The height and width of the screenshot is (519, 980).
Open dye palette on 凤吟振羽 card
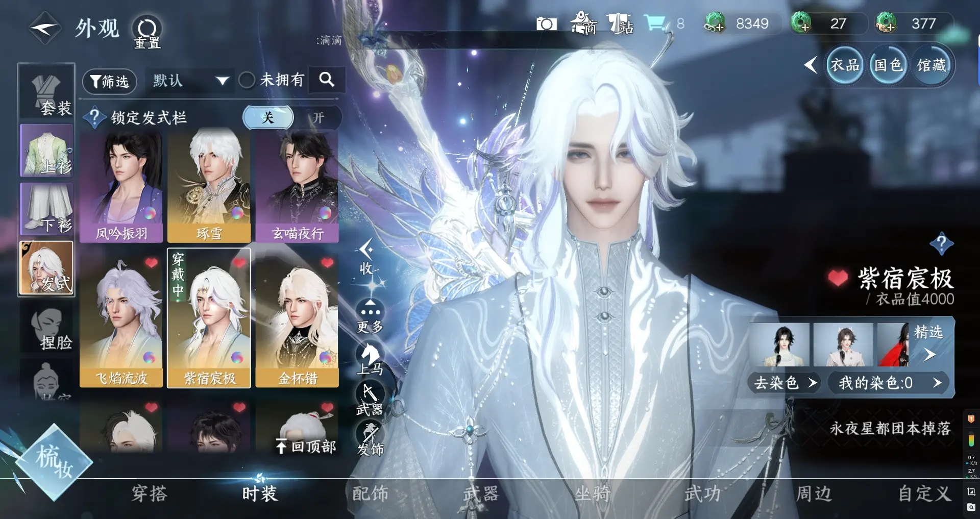(x=150, y=213)
